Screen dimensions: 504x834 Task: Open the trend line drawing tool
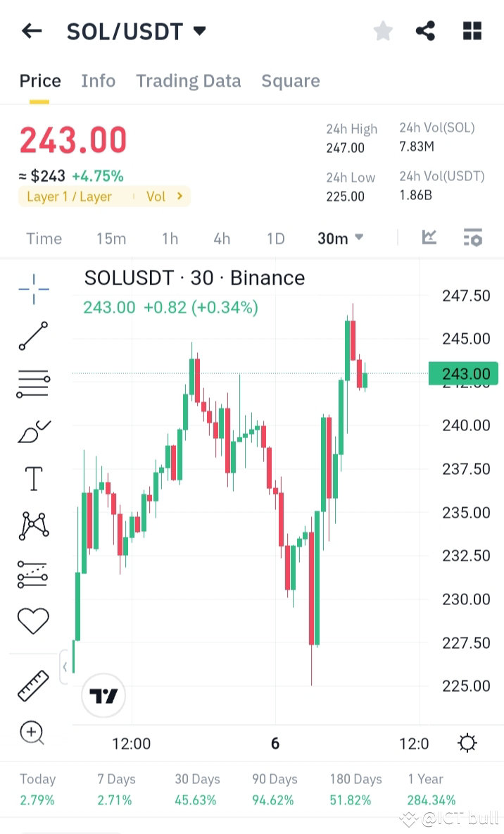32,337
